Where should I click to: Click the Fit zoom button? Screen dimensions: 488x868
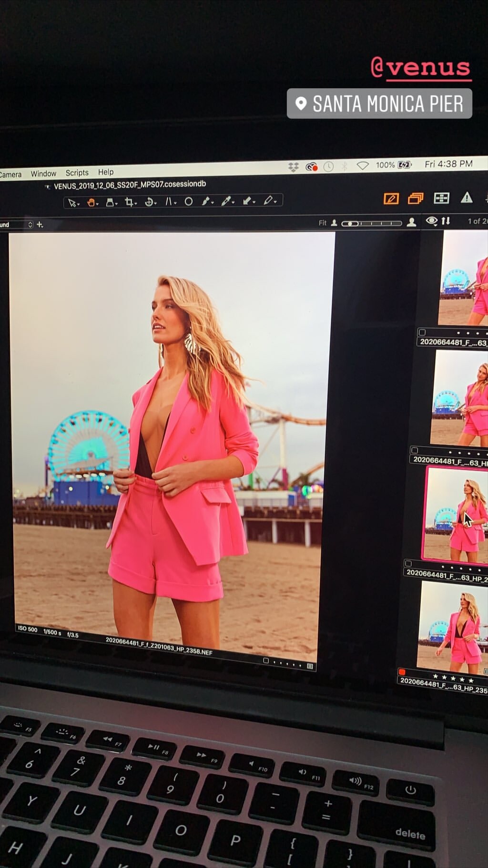[323, 223]
